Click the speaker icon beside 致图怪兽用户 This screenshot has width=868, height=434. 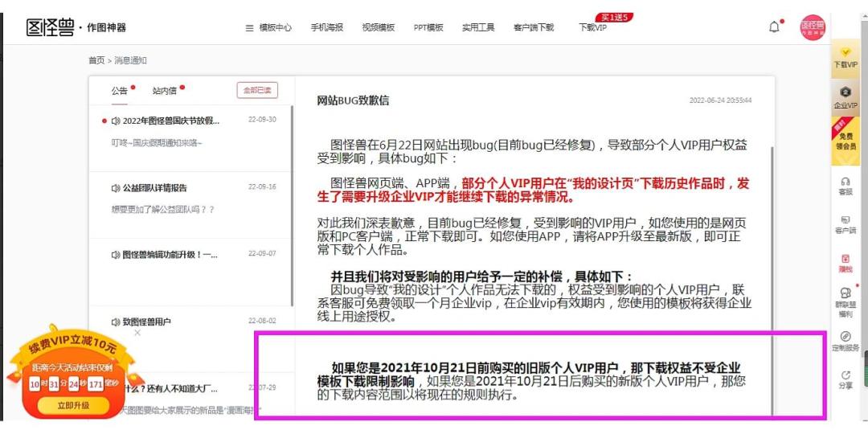(115, 321)
